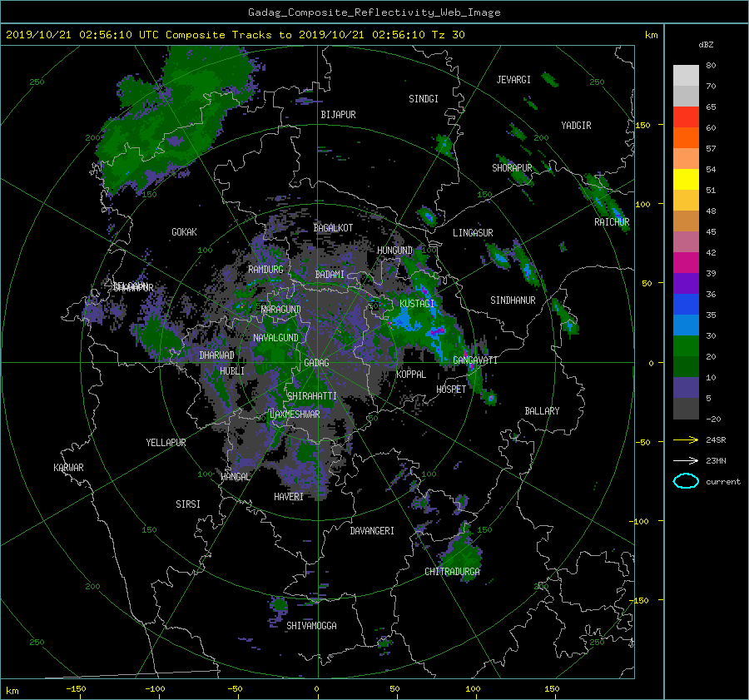Click the LAXMESHWAR city label
Screen dimensions: 749x700
[x=295, y=415]
